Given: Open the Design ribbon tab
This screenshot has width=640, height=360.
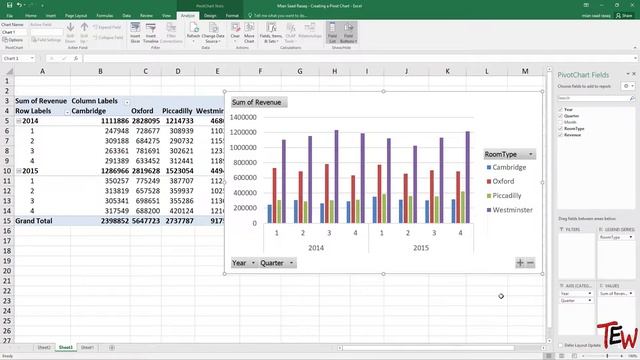Looking at the screenshot, I should click(210, 16).
